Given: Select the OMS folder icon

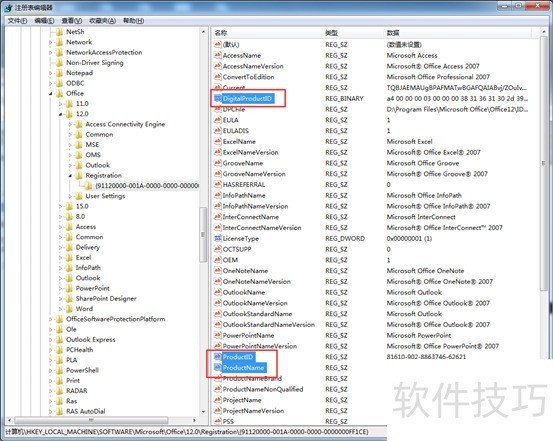Looking at the screenshot, I should [79, 155].
